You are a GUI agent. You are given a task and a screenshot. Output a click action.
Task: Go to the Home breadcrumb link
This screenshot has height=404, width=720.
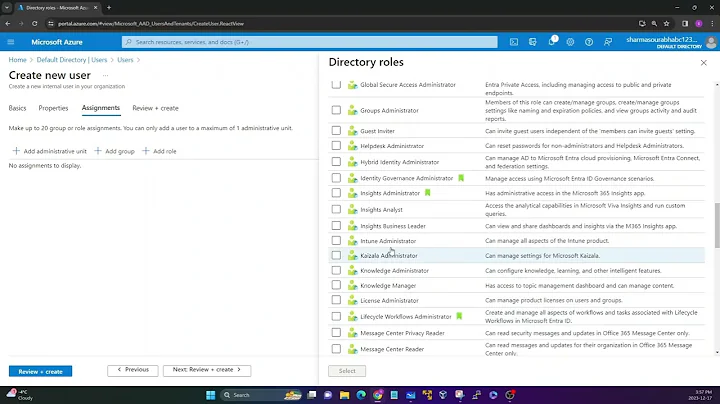17,60
